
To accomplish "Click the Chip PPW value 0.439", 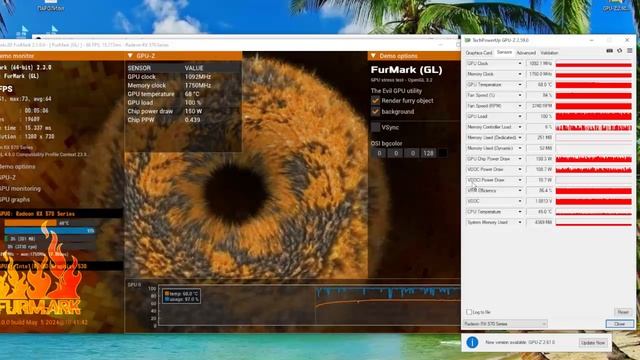I will 193,120.
